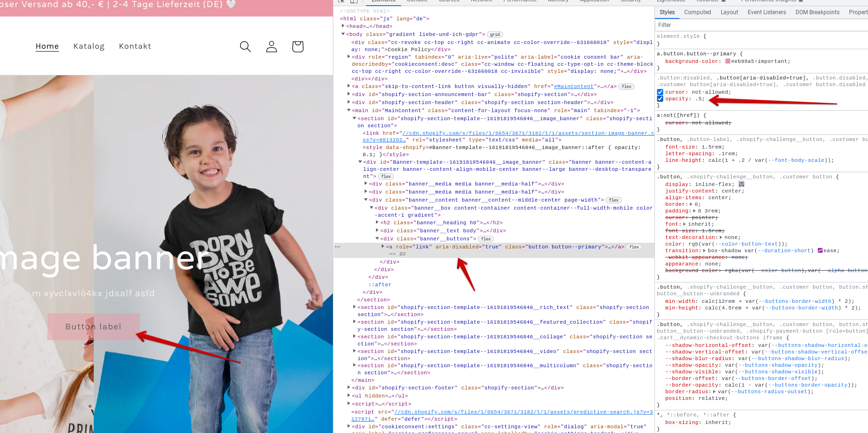Open the DOM Breakpoints tab
This screenshot has height=433, width=868.
click(817, 12)
